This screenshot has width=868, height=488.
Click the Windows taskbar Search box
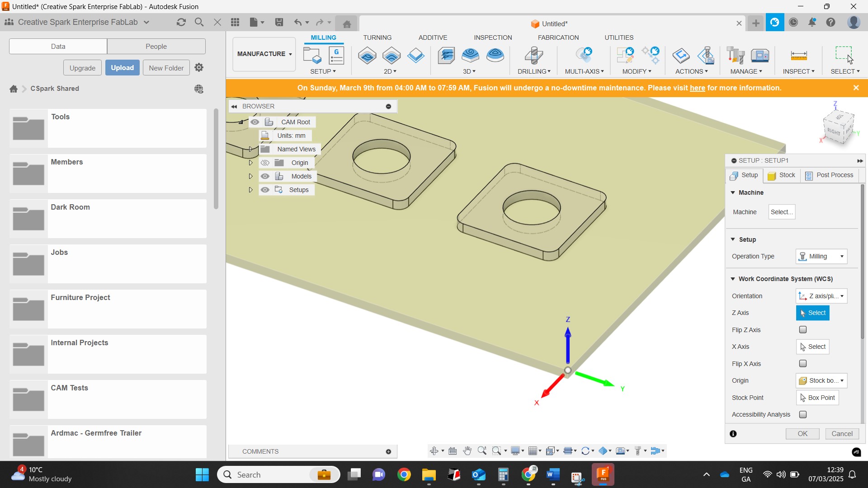pos(278,474)
